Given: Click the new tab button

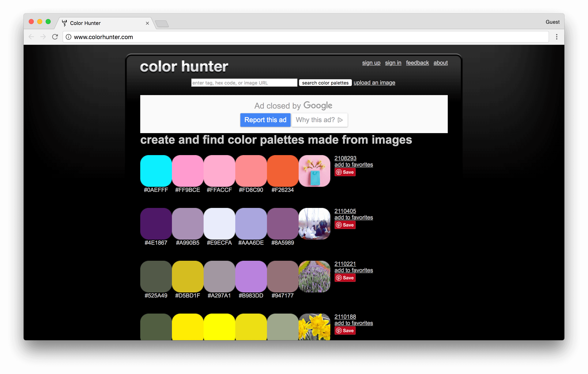Looking at the screenshot, I should pyautogui.click(x=162, y=24).
